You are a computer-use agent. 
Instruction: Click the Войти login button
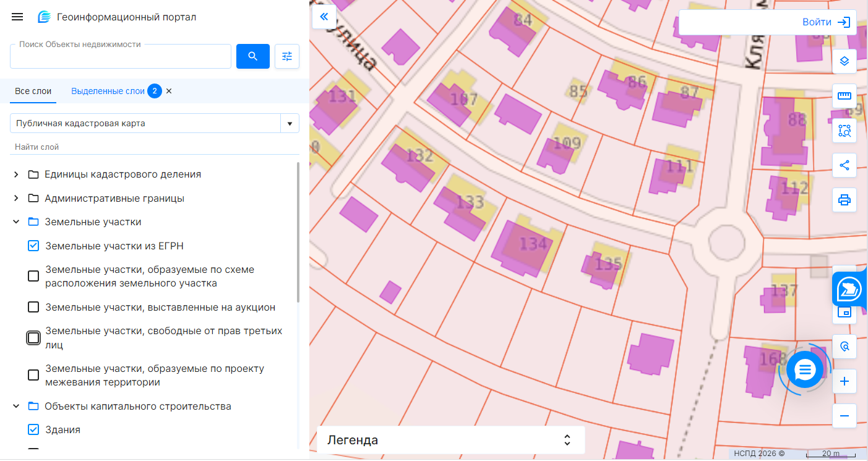click(825, 22)
